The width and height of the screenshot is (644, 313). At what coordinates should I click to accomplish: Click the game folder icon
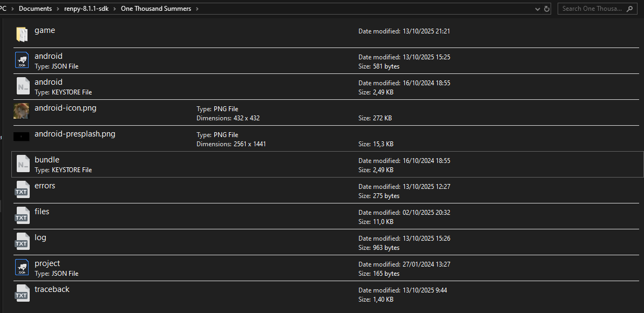22,34
